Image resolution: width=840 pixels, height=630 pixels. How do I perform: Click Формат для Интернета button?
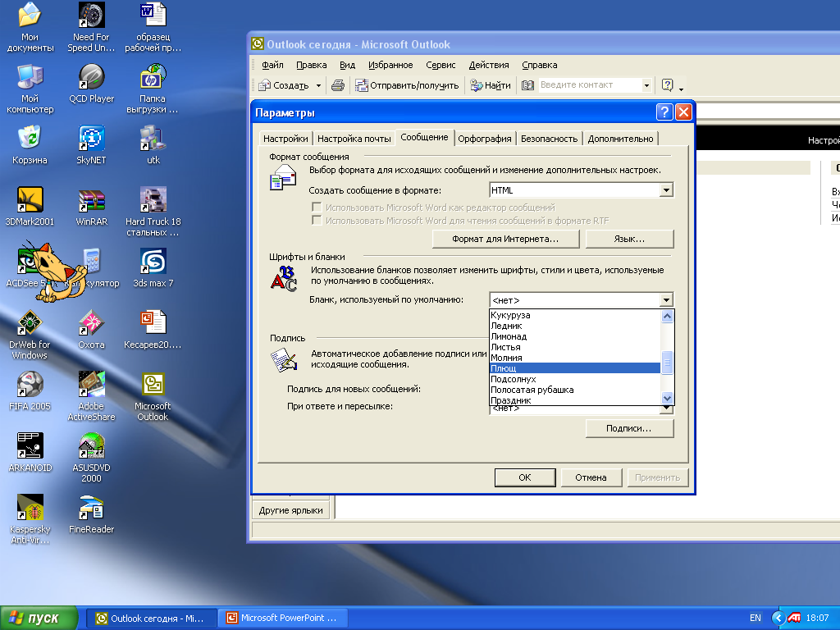click(505, 239)
